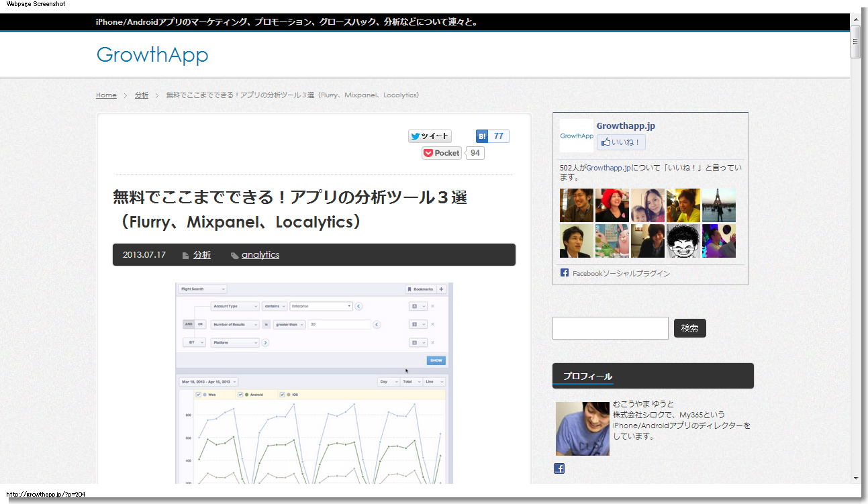Viewport: 868px width, 504px height.
Task: Open the Mixpanel chart article image
Action: (x=314, y=383)
